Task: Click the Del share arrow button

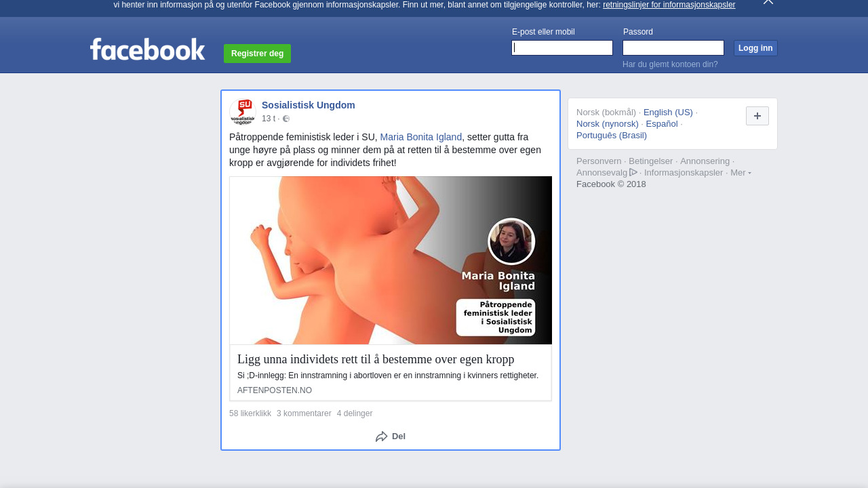Action: (391, 436)
